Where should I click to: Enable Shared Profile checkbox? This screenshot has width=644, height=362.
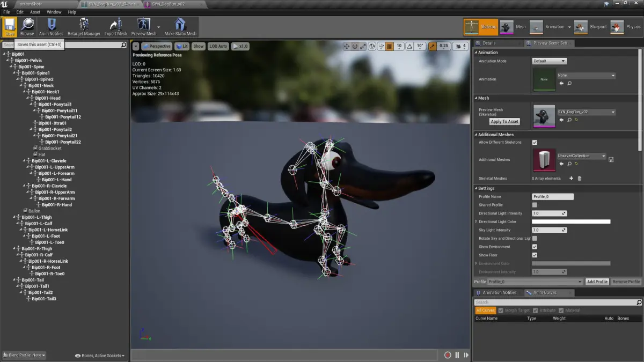(x=535, y=205)
